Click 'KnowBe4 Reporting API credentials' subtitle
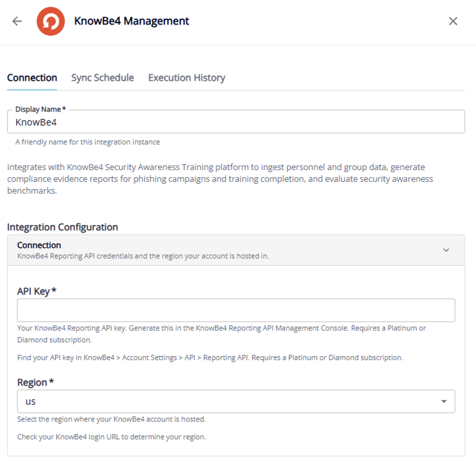Viewport: 476px width, 461px height. (143, 256)
